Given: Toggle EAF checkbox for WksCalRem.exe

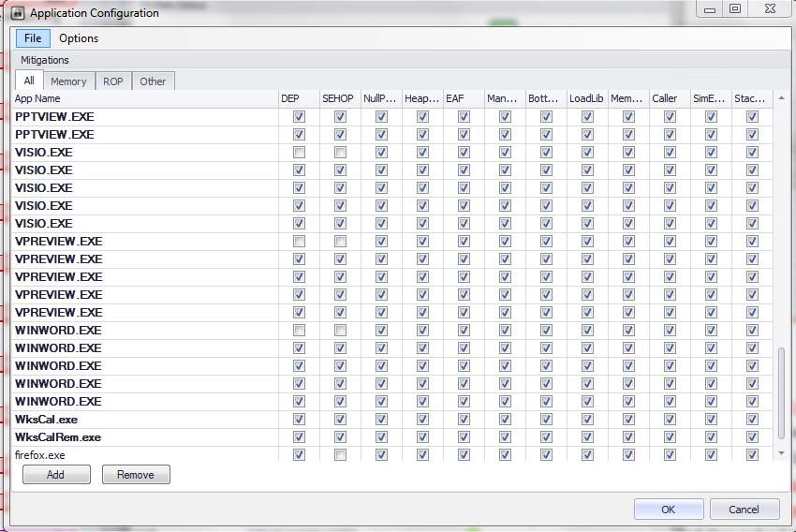Looking at the screenshot, I should pyautogui.click(x=464, y=437).
